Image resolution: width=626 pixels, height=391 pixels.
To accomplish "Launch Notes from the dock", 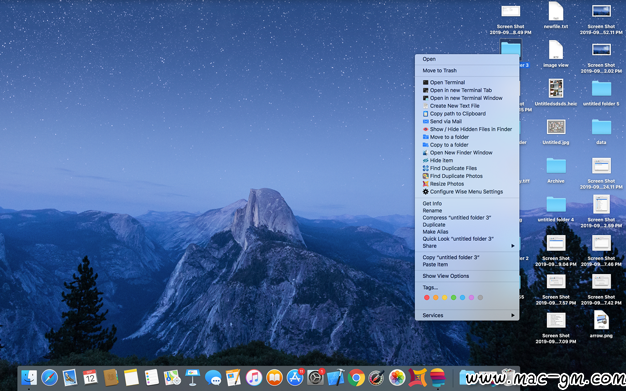I will 131,377.
